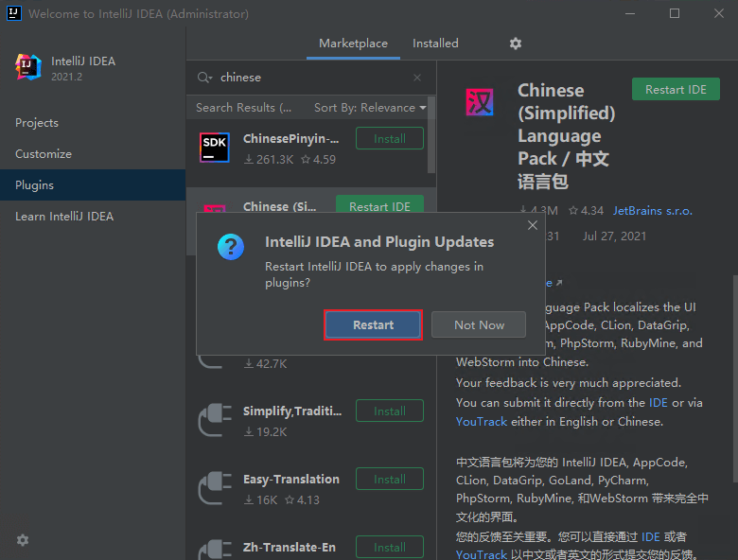Open plugin settings gear menu
This screenshot has height=560, width=738.
(516, 44)
